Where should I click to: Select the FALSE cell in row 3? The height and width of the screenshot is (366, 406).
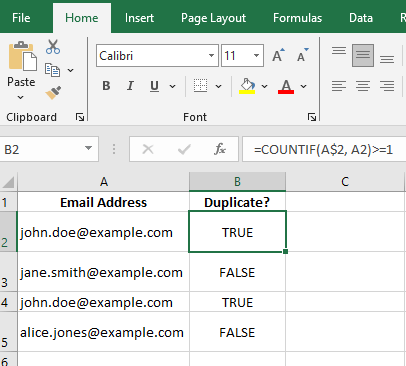(x=237, y=272)
